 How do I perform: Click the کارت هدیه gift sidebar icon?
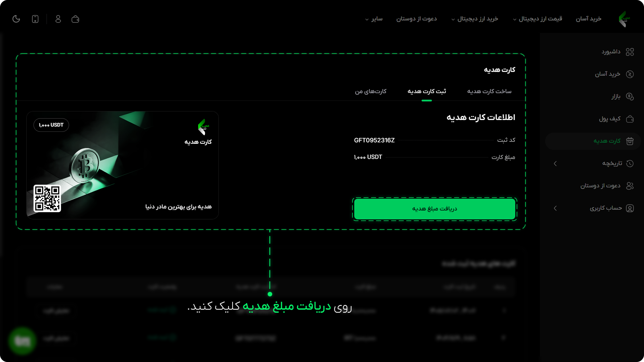630,141
